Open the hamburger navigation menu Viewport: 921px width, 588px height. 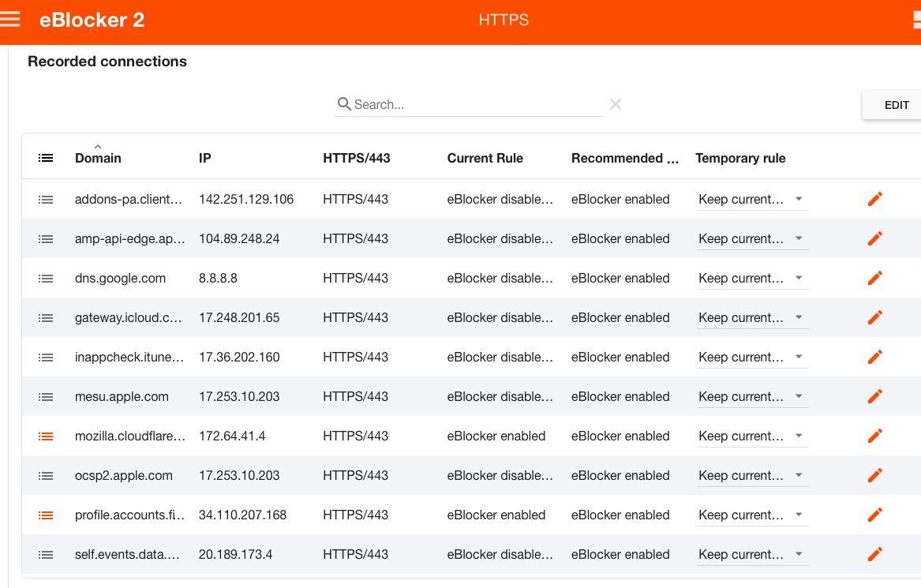point(10,20)
